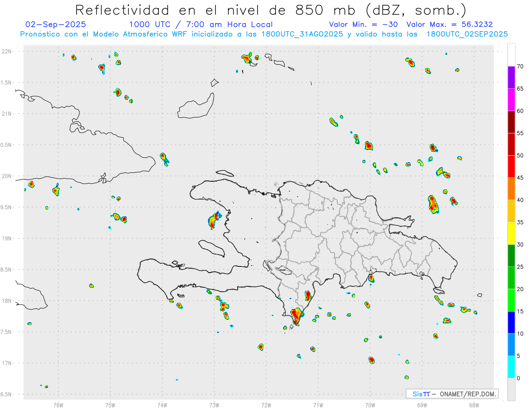Click the '68W' longitude axis label
The height and width of the screenshot is (411, 532).
tap(474, 405)
